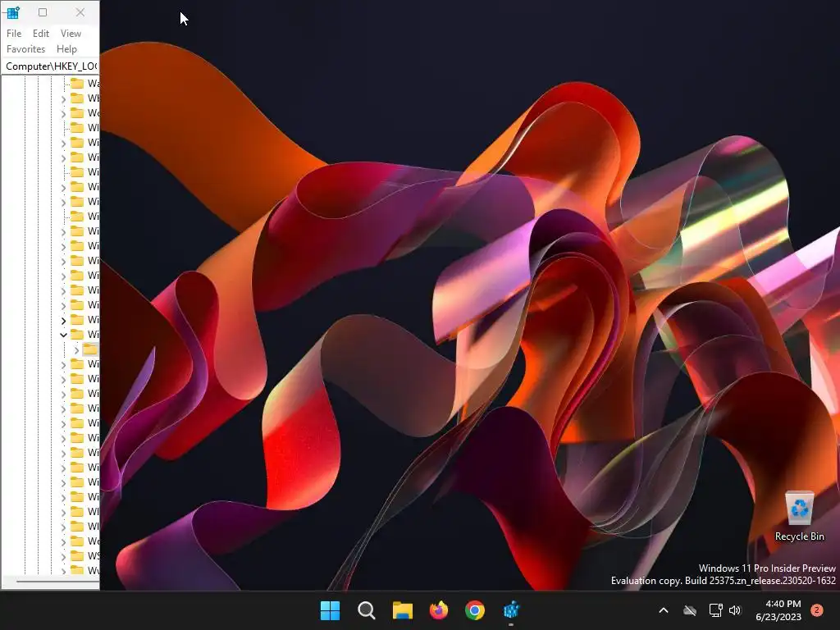
Task: Open the View menu in Registry Editor
Action: 71,33
